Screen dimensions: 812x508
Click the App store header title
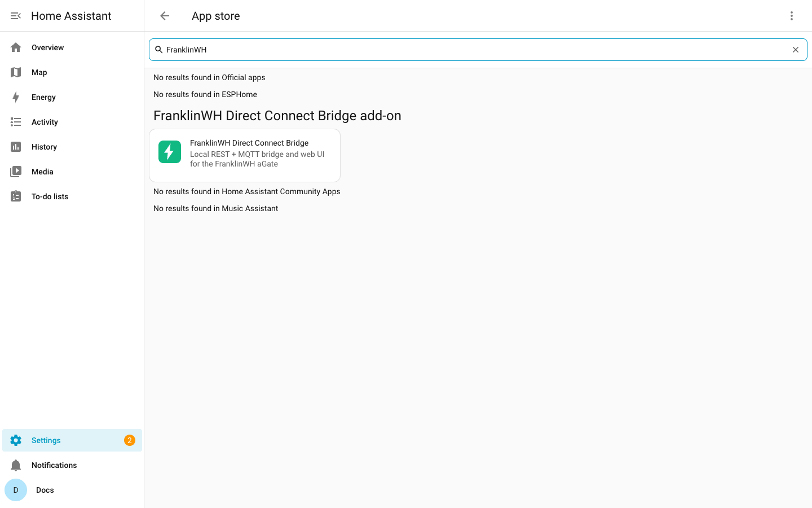pos(216,16)
